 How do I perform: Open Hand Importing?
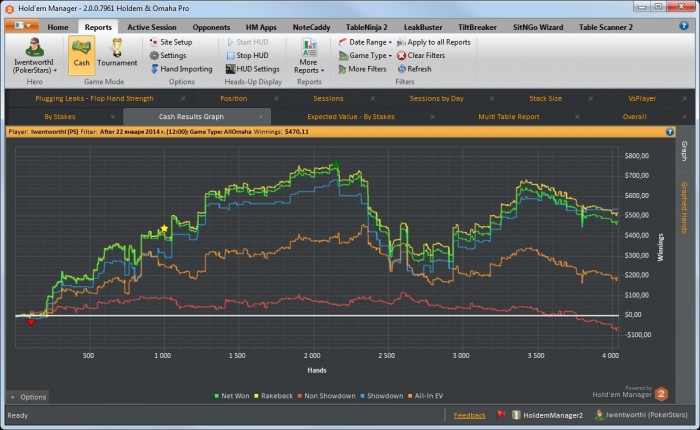click(x=181, y=69)
